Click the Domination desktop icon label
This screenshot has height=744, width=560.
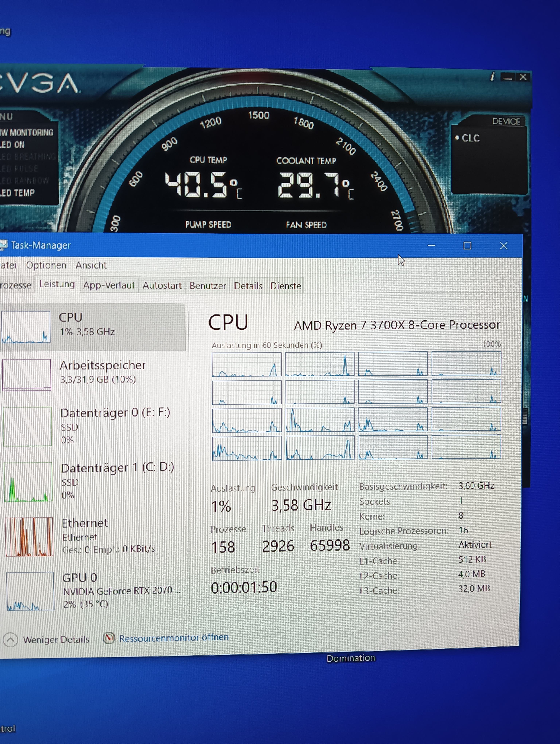click(351, 658)
